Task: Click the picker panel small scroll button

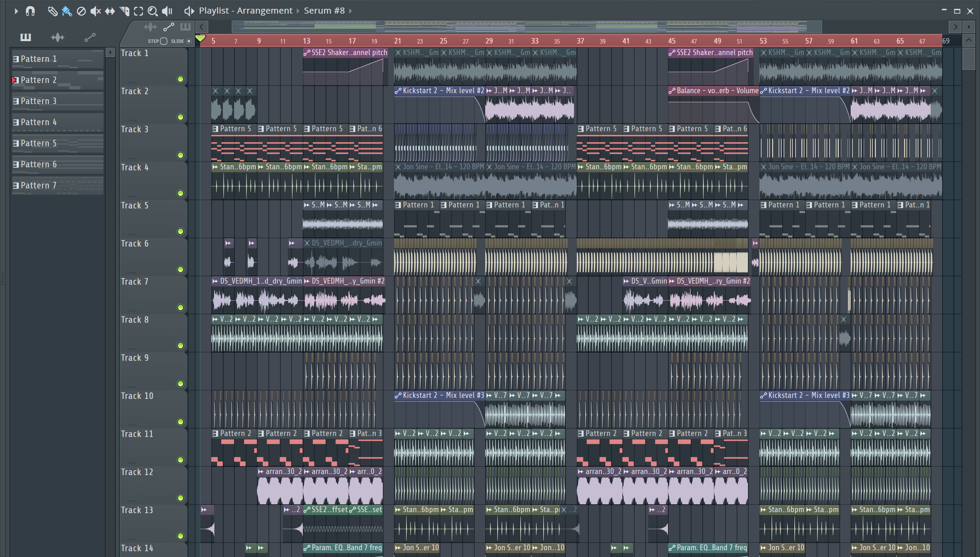Action: [x=110, y=52]
